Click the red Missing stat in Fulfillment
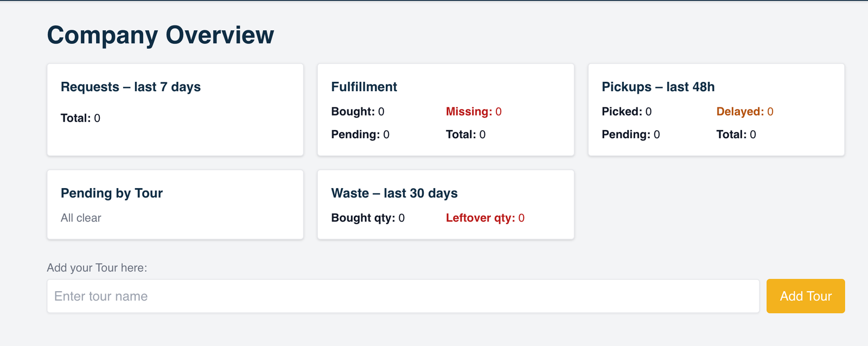868x346 pixels. tap(474, 112)
